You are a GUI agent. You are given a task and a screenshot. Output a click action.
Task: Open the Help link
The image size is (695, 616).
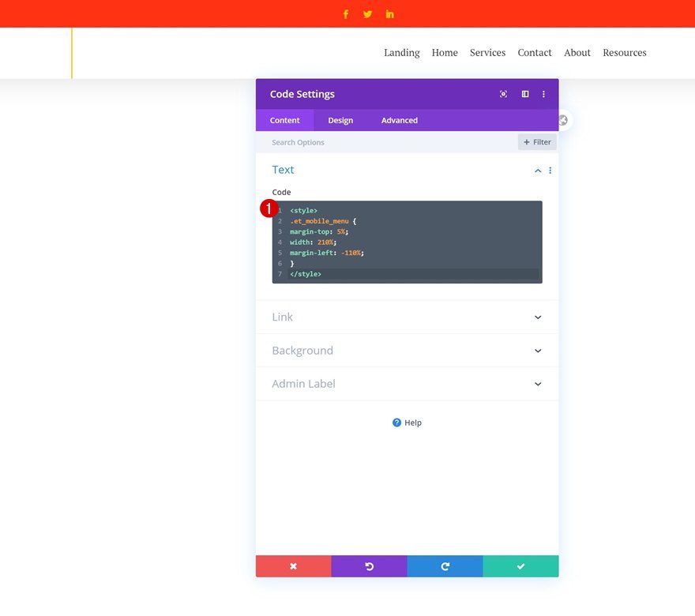tap(407, 423)
